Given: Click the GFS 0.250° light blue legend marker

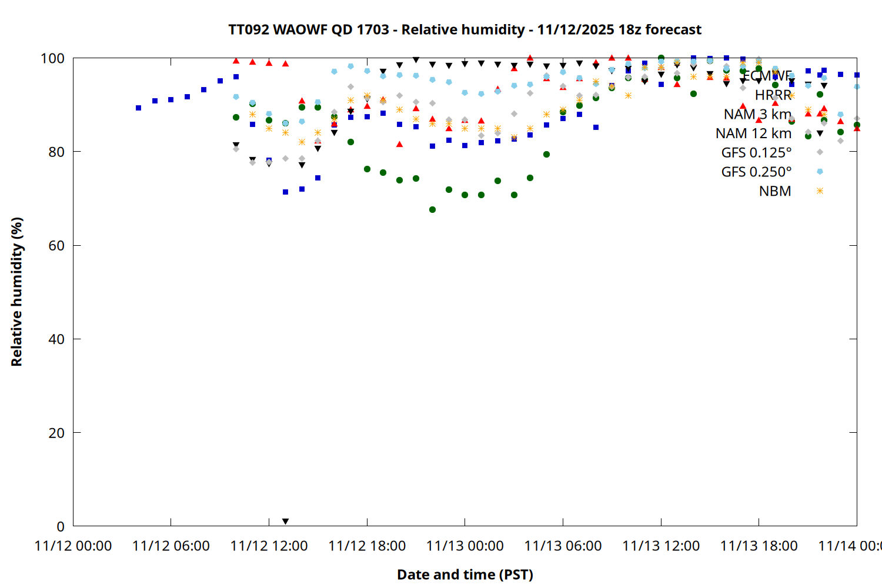Looking at the screenshot, I should (820, 172).
